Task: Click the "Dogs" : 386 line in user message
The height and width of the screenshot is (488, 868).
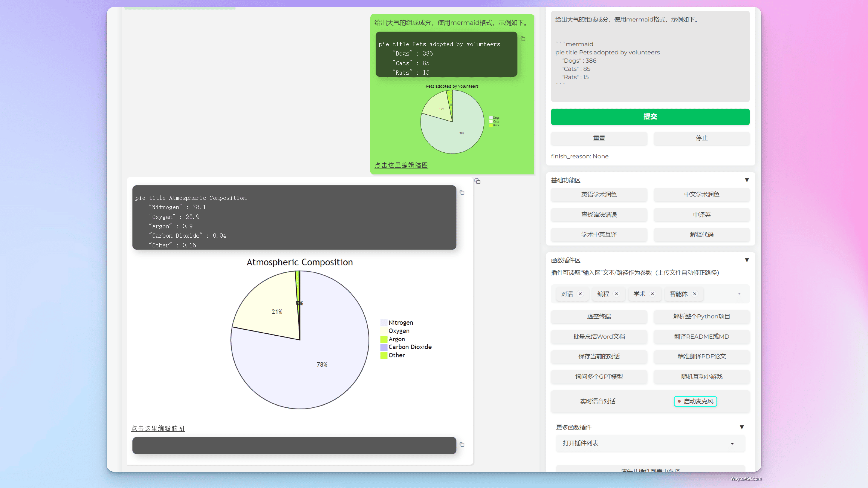Action: tap(413, 53)
